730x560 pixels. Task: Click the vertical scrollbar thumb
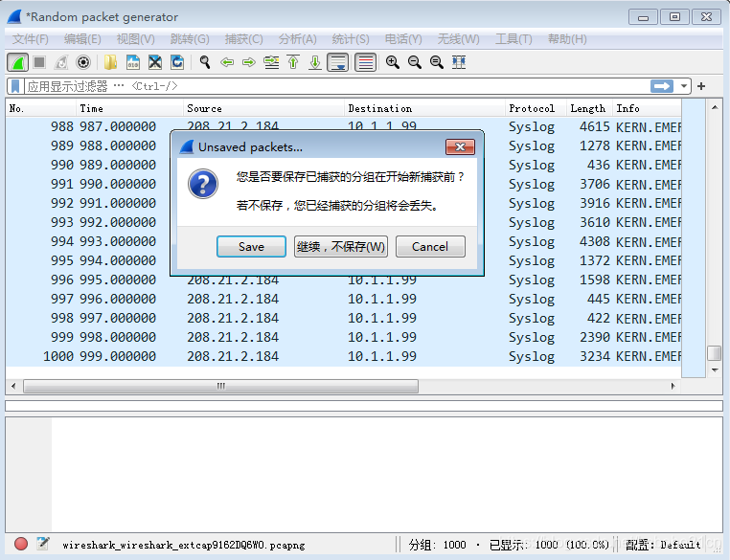pyautogui.click(x=715, y=353)
